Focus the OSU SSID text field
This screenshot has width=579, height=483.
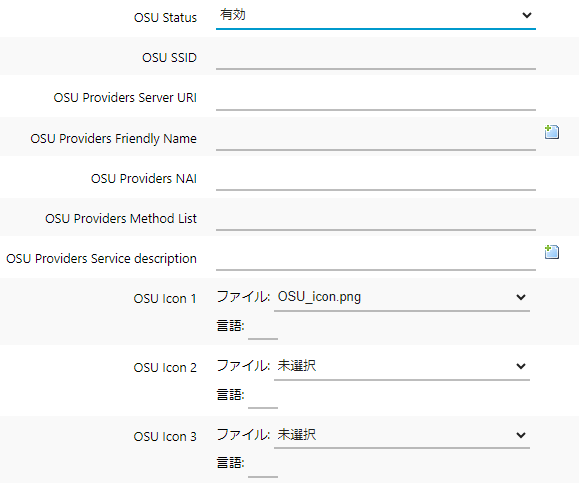376,58
